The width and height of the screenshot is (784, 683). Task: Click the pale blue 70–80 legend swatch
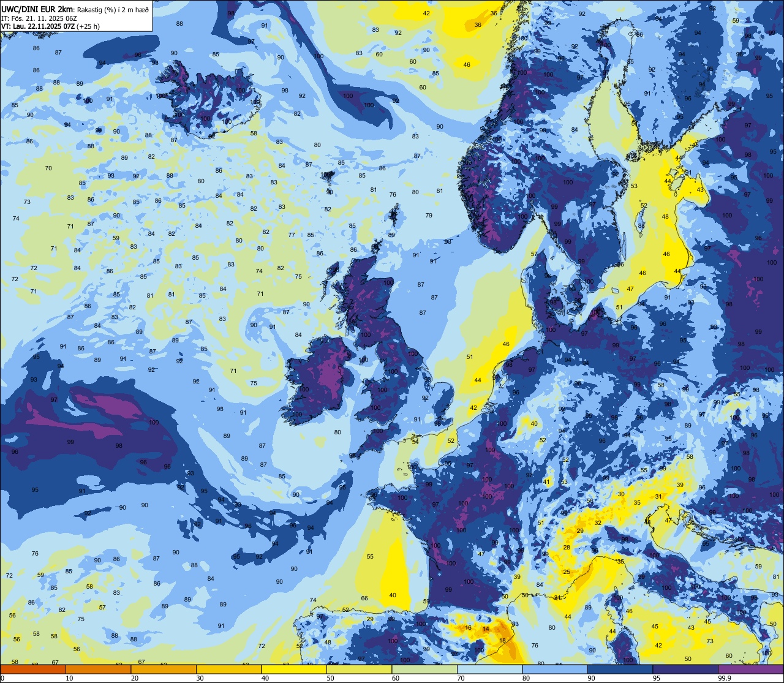[489, 669]
